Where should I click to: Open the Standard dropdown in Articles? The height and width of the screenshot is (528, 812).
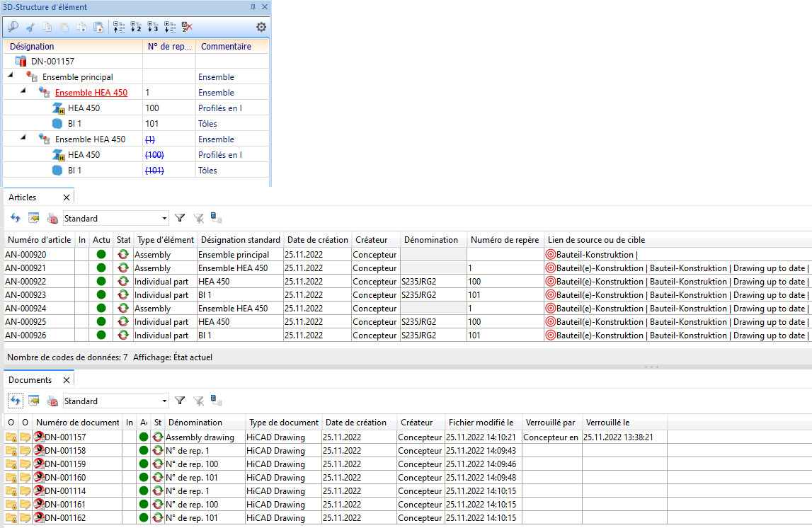point(165,218)
